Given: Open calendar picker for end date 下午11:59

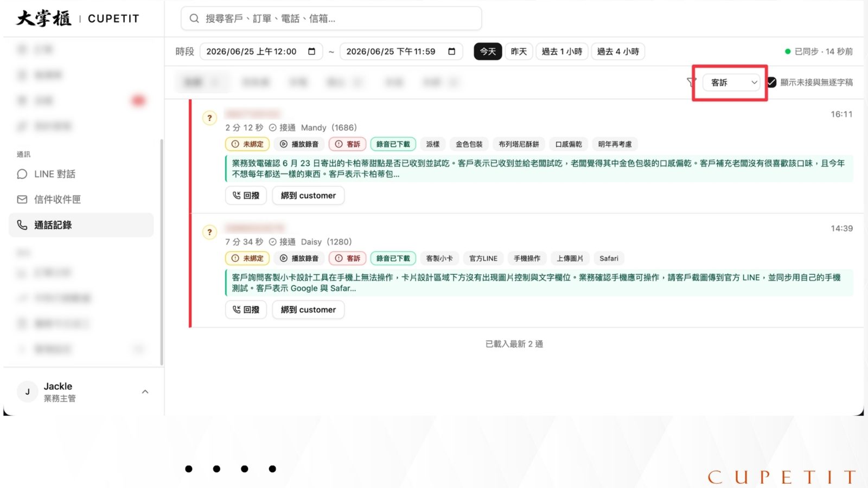Looking at the screenshot, I should (x=451, y=52).
